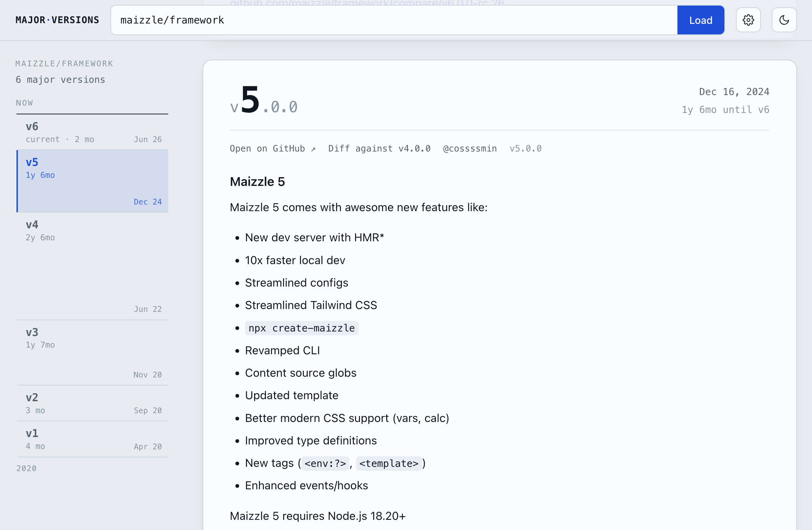Open on GitHub link
The height and width of the screenshot is (530, 812).
[273, 149]
